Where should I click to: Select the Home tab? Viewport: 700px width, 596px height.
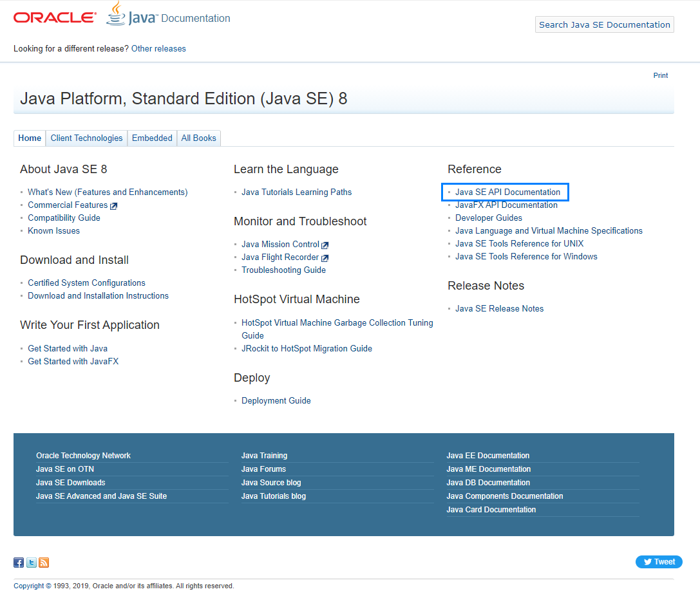point(30,138)
